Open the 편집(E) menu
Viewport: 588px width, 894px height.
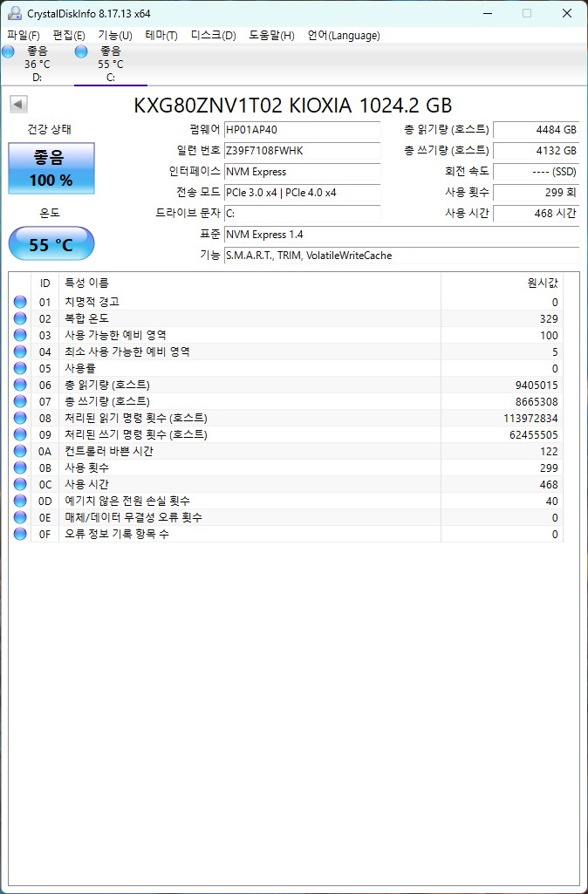[x=69, y=36]
